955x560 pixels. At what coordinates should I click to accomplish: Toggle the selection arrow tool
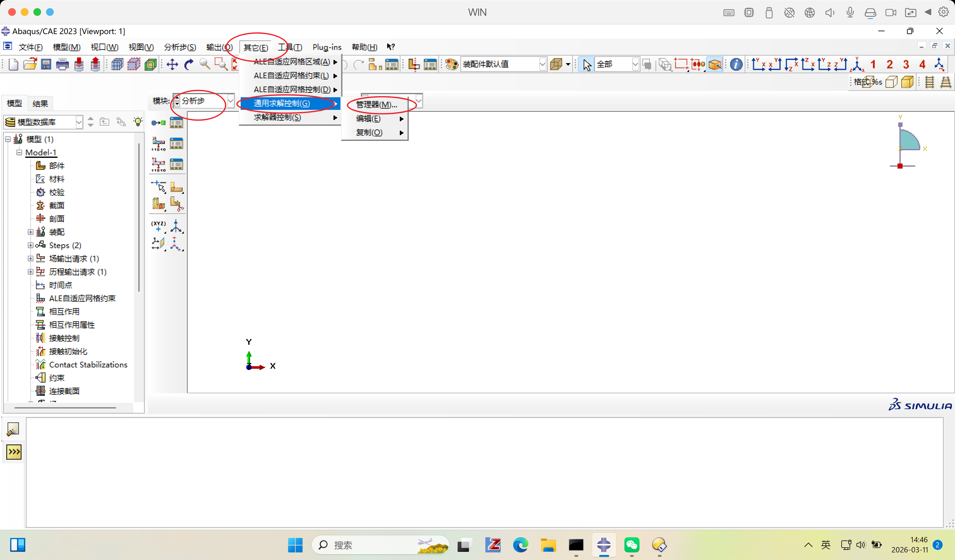click(x=587, y=64)
